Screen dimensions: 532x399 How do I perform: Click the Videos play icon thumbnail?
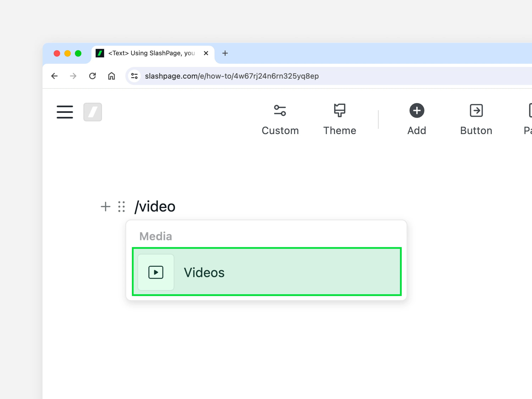(x=156, y=272)
